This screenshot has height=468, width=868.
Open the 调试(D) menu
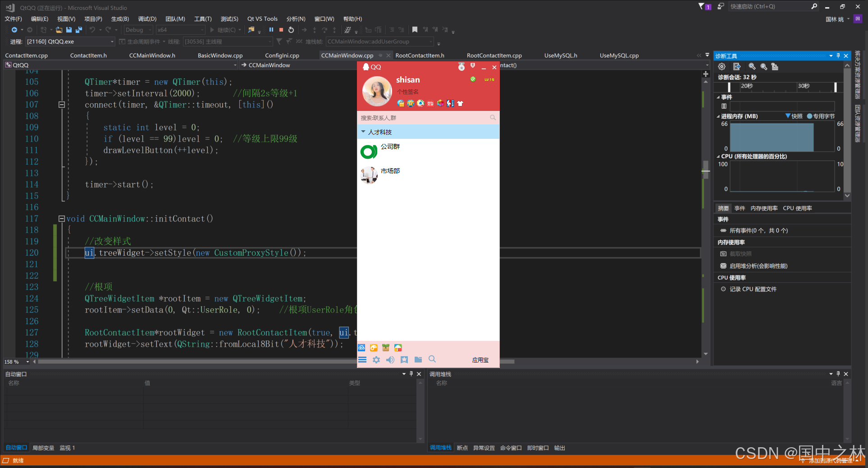coord(147,19)
